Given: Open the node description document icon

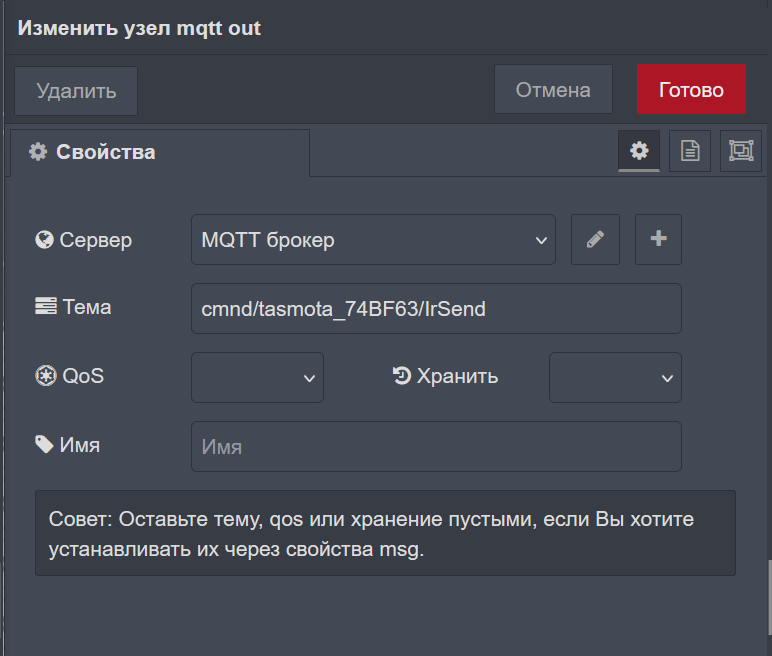Looking at the screenshot, I should pos(690,151).
